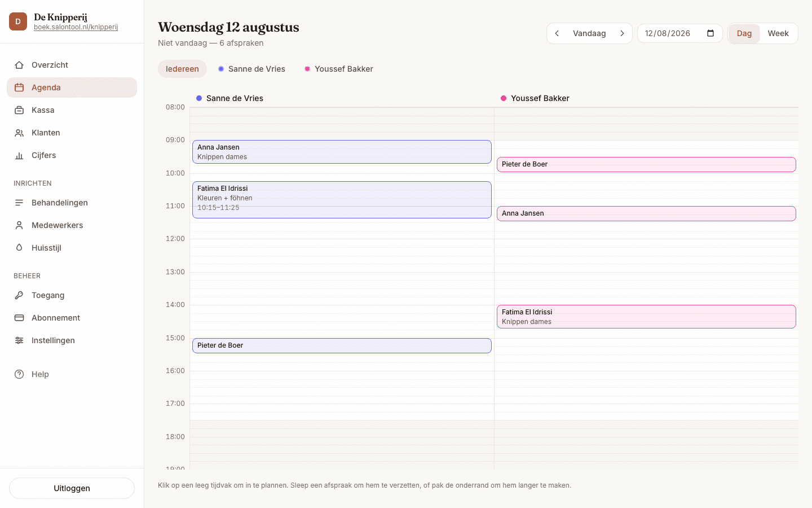The image size is (812, 508).
Task: Click the 12/08/2026 date field
Action: click(679, 33)
